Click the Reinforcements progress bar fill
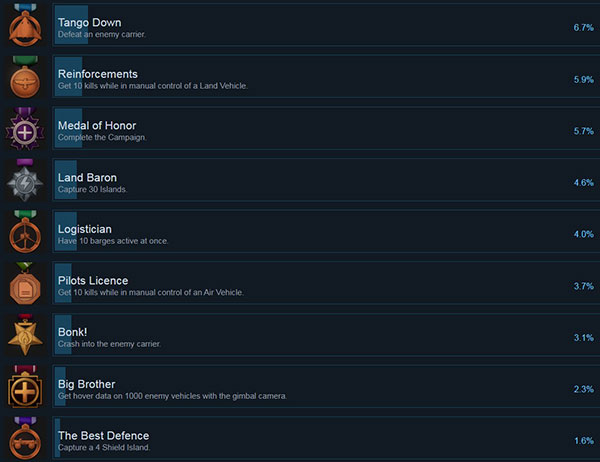This screenshot has width=600, height=462. tap(68, 77)
